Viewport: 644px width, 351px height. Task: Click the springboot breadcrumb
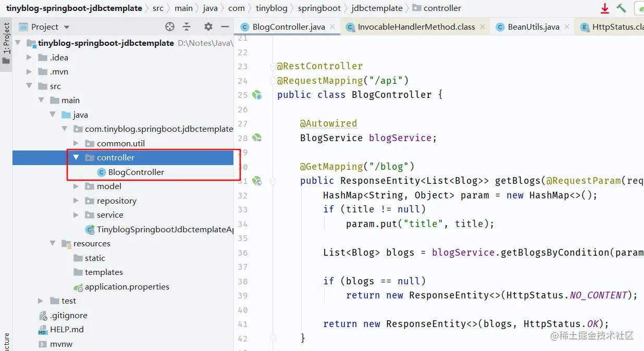coord(319,8)
